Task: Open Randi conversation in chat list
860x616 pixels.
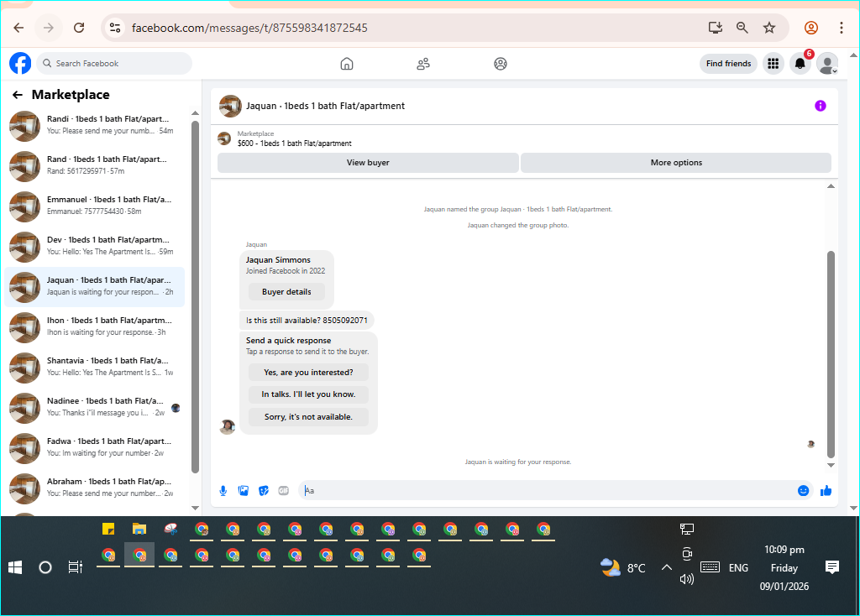Action: [x=94, y=126]
